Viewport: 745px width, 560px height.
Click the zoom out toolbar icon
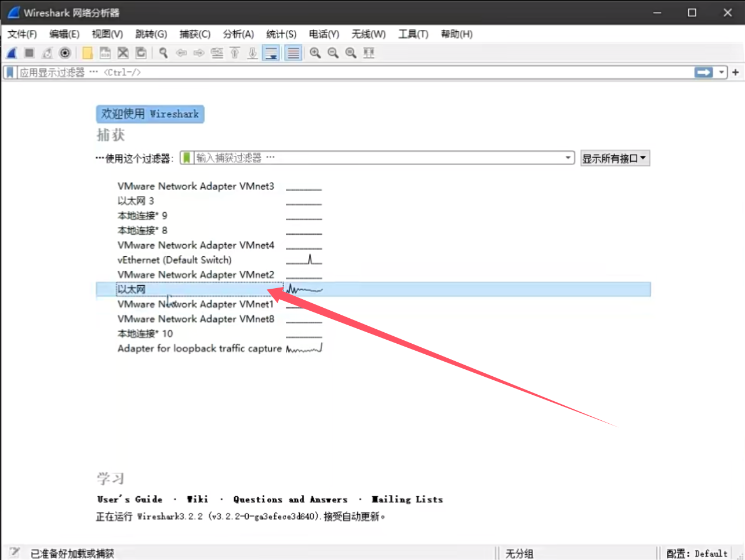tap(333, 53)
